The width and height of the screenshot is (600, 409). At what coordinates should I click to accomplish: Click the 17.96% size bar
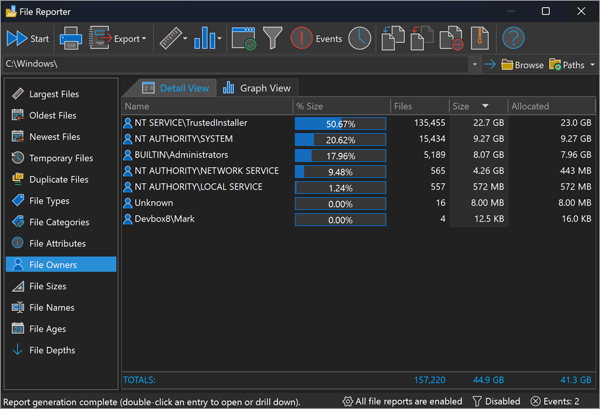[341, 156]
